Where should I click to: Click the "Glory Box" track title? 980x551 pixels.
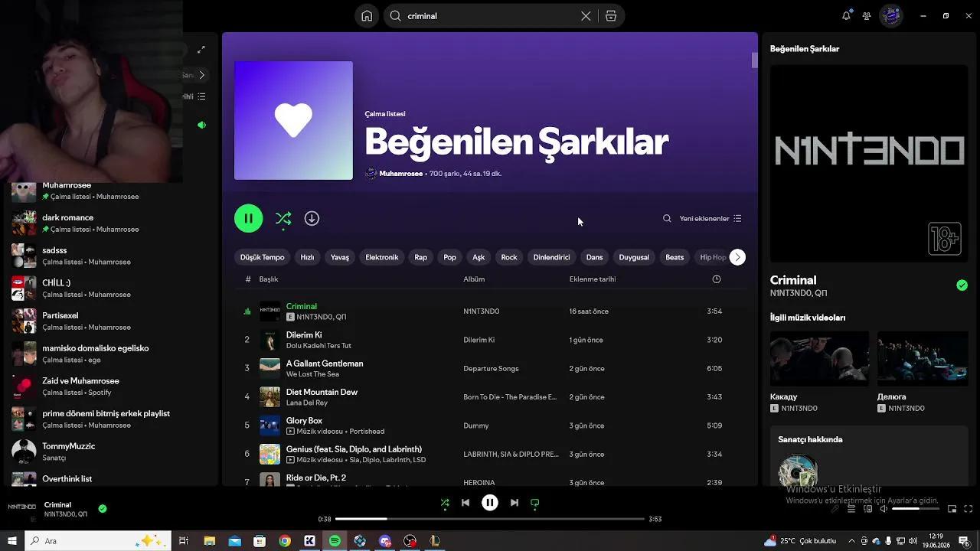click(x=304, y=421)
